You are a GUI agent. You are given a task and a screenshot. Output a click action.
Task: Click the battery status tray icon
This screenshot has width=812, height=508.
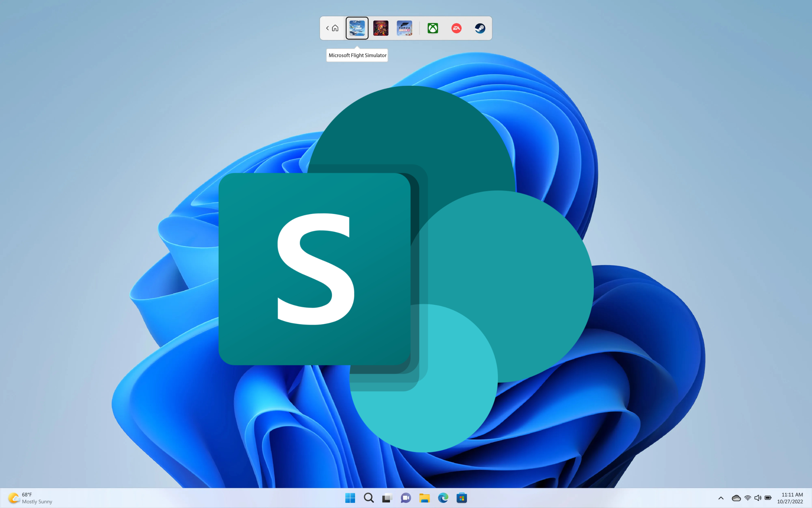768,498
